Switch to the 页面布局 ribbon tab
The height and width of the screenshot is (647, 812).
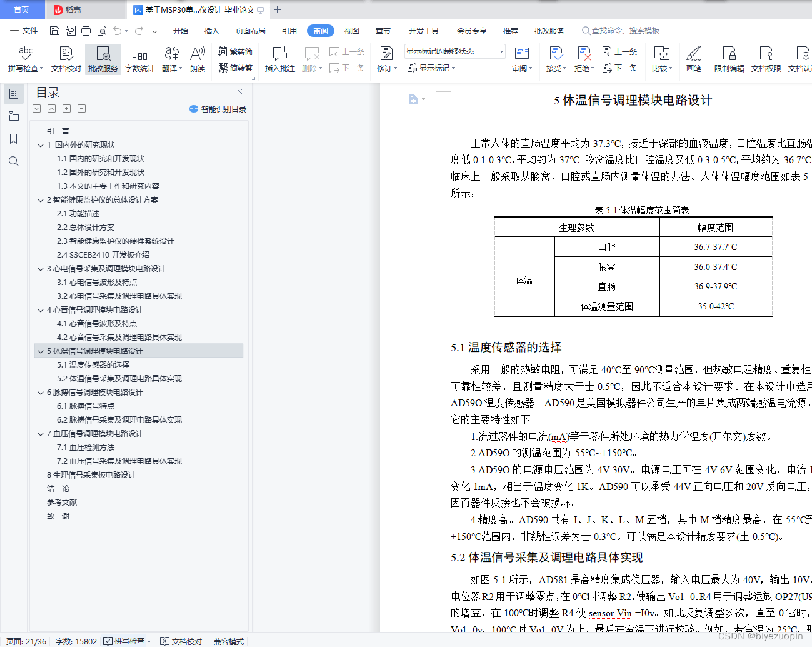[x=251, y=31]
